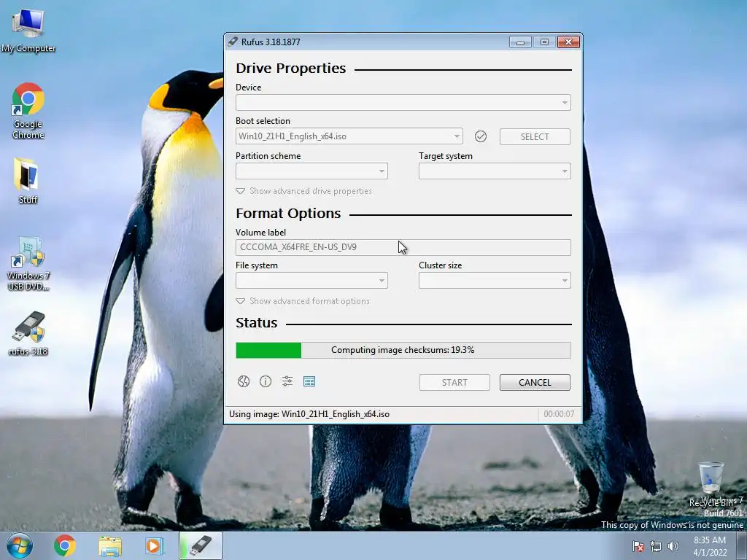The image size is (747, 560).
Task: Expand Show advanced drive properties
Action: [304, 191]
